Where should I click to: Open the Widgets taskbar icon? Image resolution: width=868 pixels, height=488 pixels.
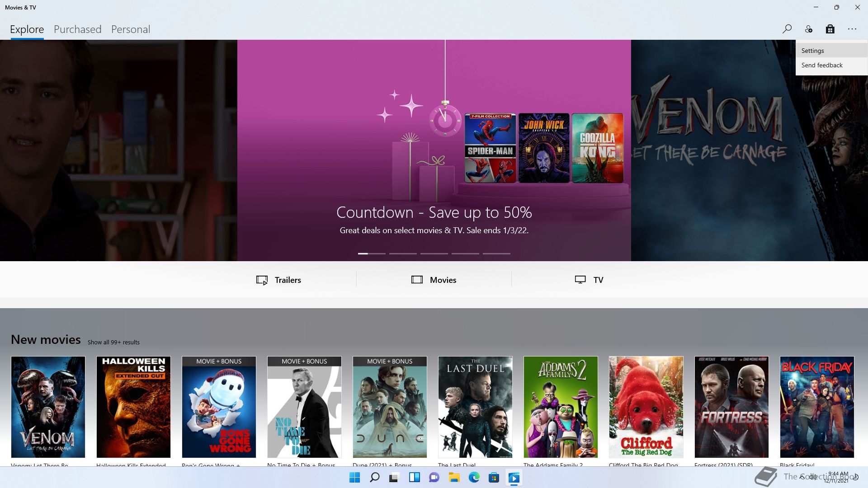(414, 477)
